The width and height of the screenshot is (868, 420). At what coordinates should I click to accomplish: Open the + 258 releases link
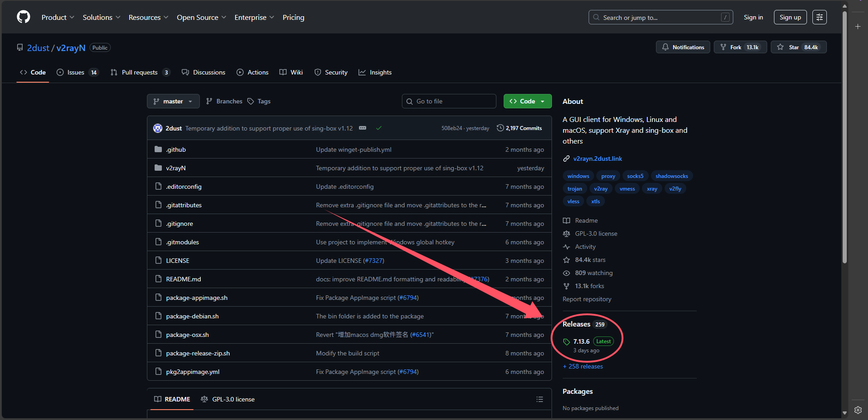coord(583,366)
